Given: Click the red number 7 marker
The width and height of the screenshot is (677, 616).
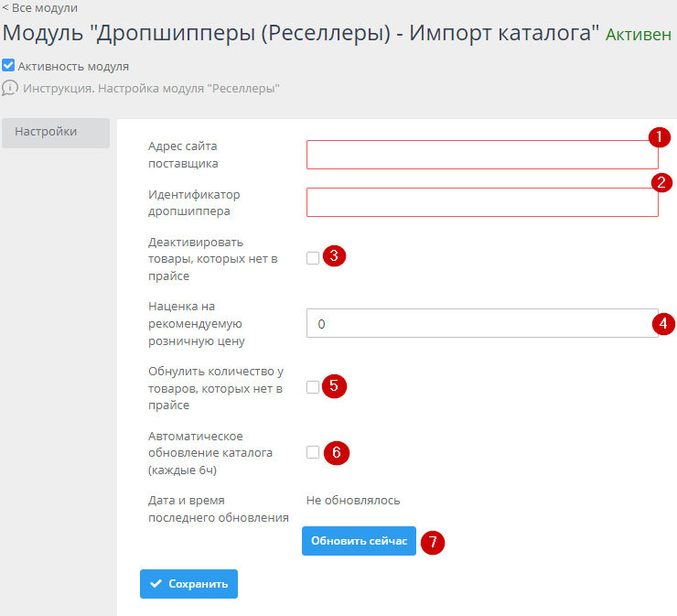Looking at the screenshot, I should click(x=433, y=542).
